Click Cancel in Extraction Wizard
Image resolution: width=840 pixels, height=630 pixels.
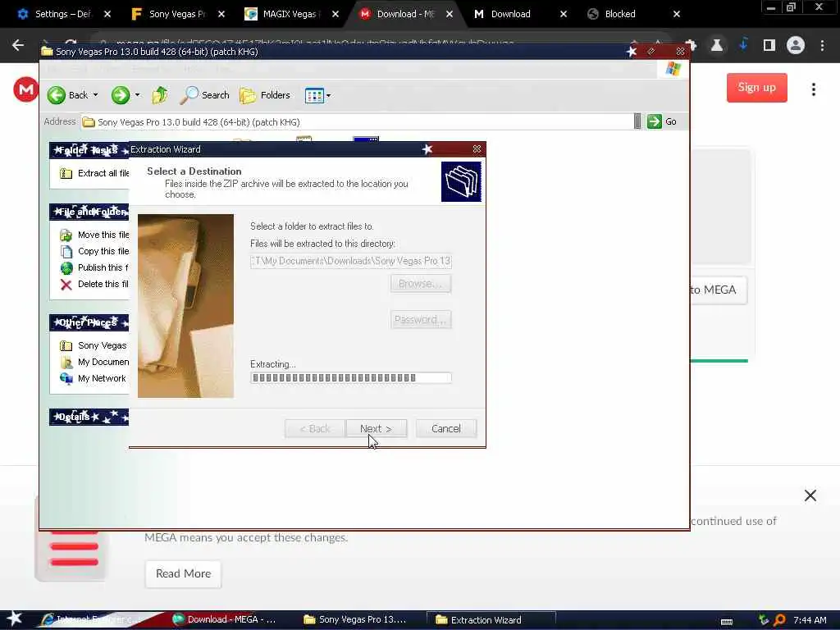click(x=445, y=428)
